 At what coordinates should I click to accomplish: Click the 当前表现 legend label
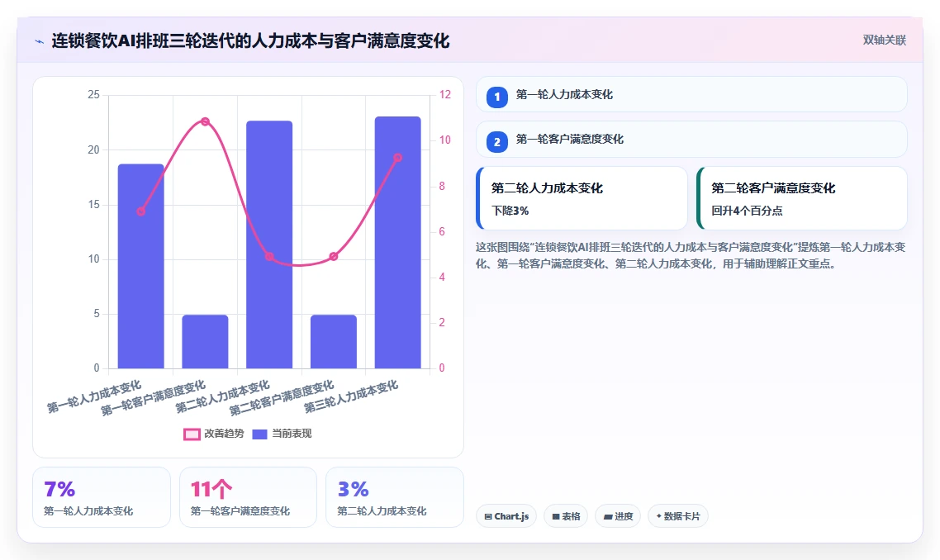[x=292, y=434]
